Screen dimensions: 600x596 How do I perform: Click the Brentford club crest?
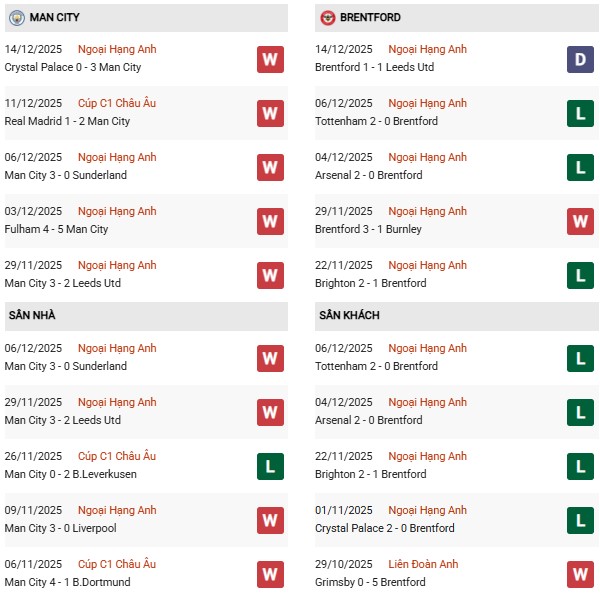pyautogui.click(x=328, y=17)
